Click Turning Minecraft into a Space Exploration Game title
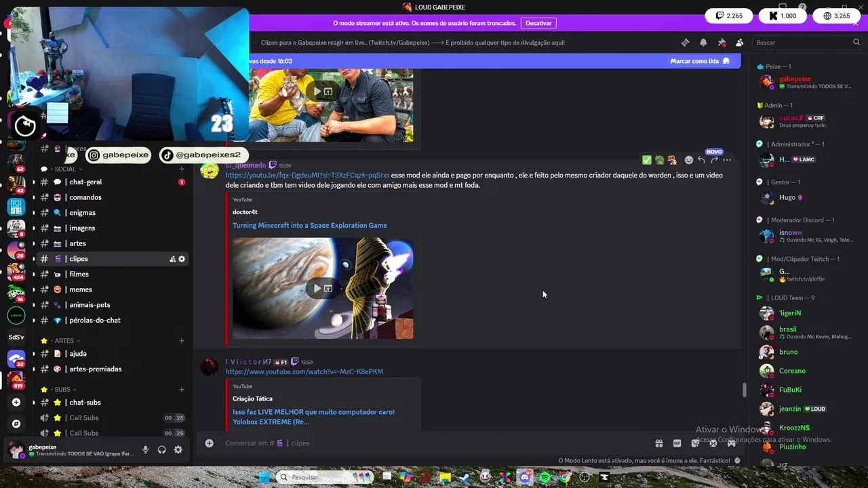This screenshot has width=868, height=488. [310, 226]
